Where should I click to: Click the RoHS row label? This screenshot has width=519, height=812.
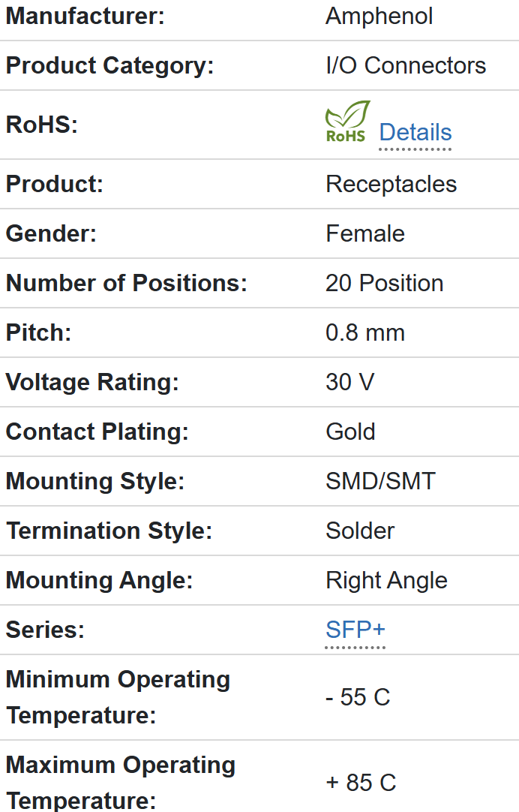pyautogui.click(x=42, y=125)
